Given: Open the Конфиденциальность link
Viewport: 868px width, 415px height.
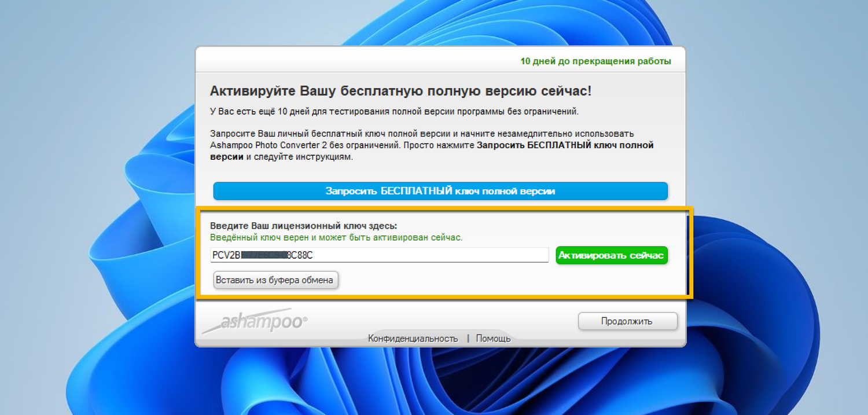Looking at the screenshot, I should (413, 338).
